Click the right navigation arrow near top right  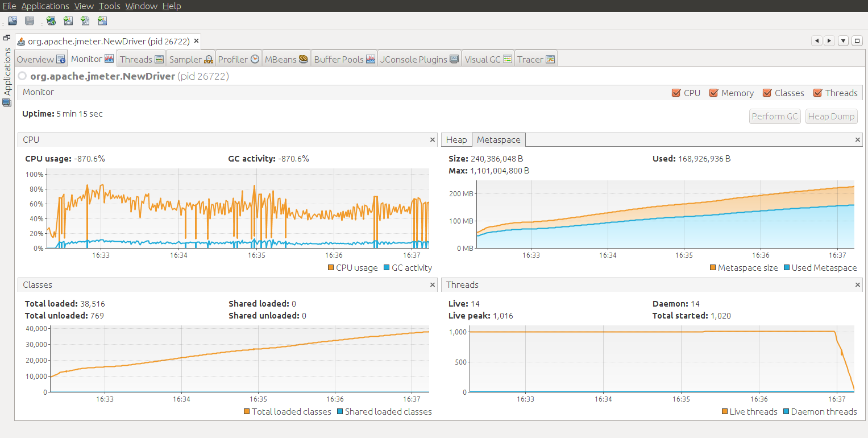(x=830, y=40)
